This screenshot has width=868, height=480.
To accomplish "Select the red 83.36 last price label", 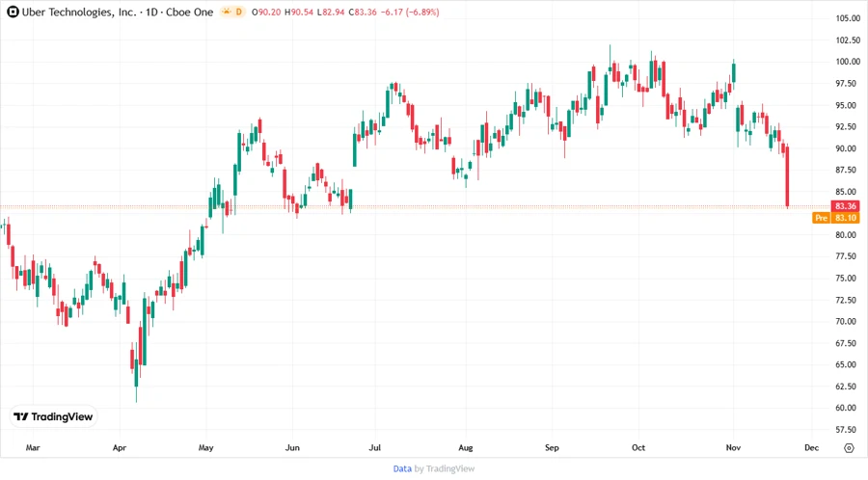I will (x=845, y=205).
